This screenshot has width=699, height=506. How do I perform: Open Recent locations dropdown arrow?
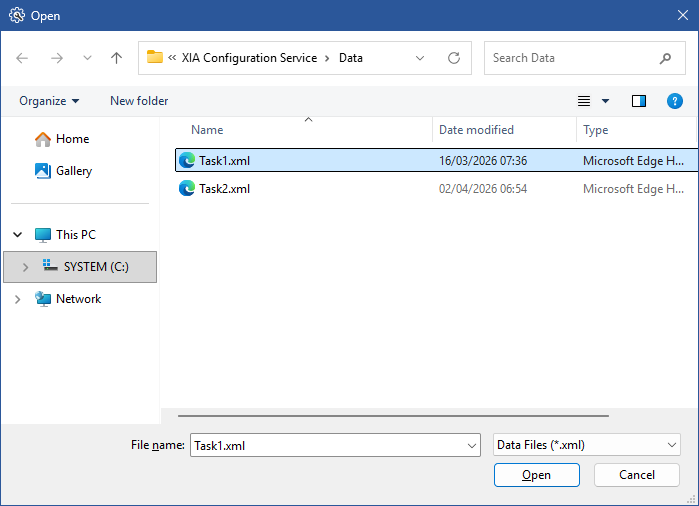[x=86, y=58]
